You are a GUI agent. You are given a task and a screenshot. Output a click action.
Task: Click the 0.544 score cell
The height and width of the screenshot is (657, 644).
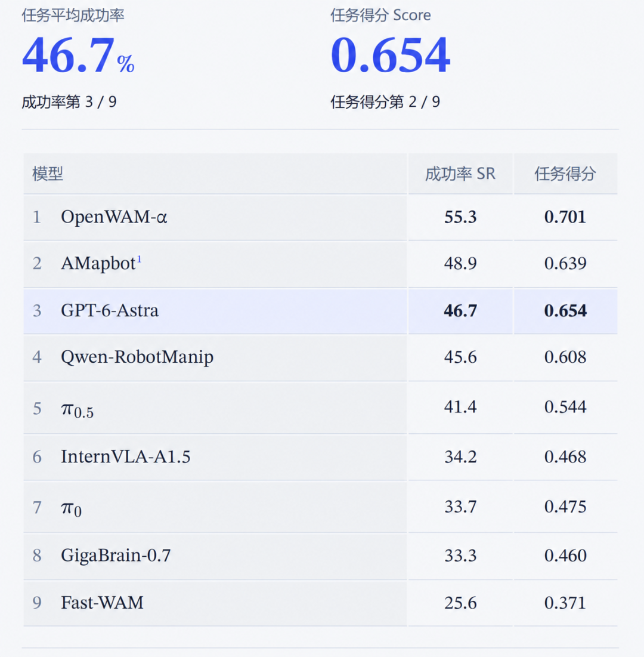click(565, 406)
